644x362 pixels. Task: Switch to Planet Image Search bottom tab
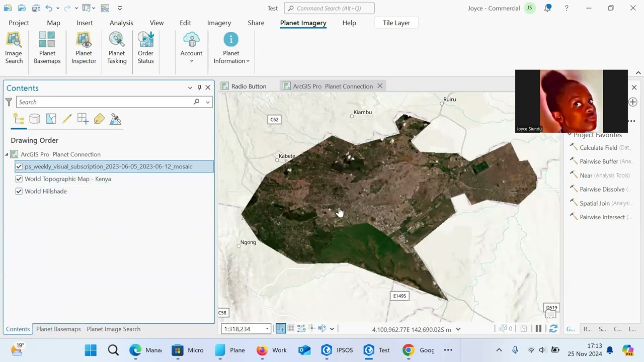(114, 329)
